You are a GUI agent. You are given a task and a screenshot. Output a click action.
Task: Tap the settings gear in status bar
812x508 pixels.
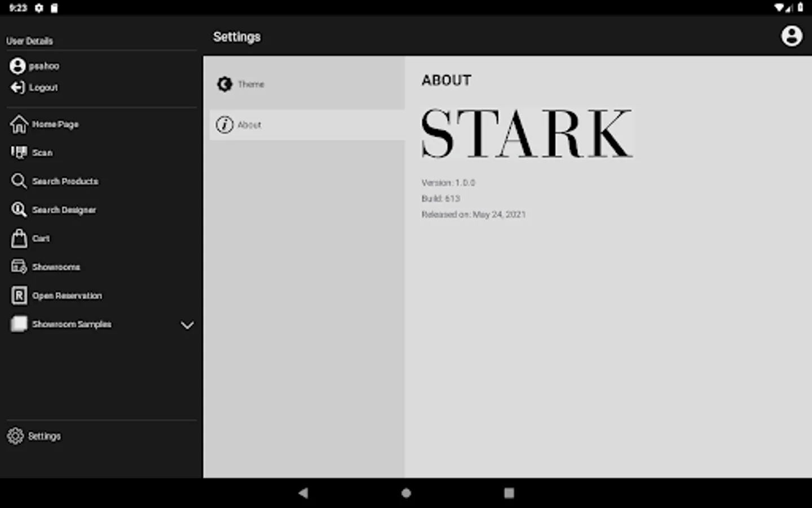(x=39, y=8)
